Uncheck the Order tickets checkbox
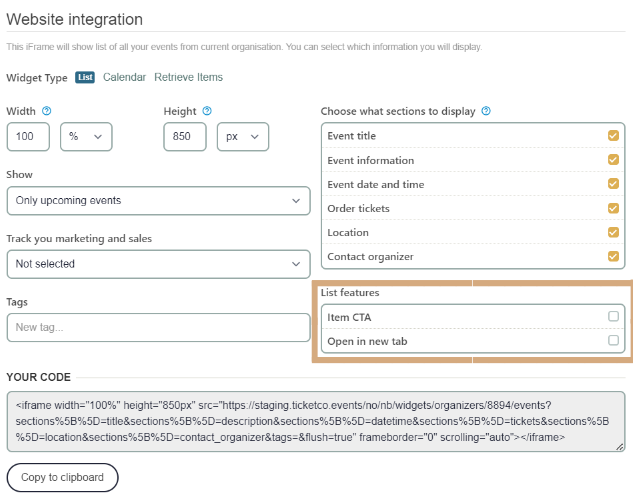 coord(613,208)
